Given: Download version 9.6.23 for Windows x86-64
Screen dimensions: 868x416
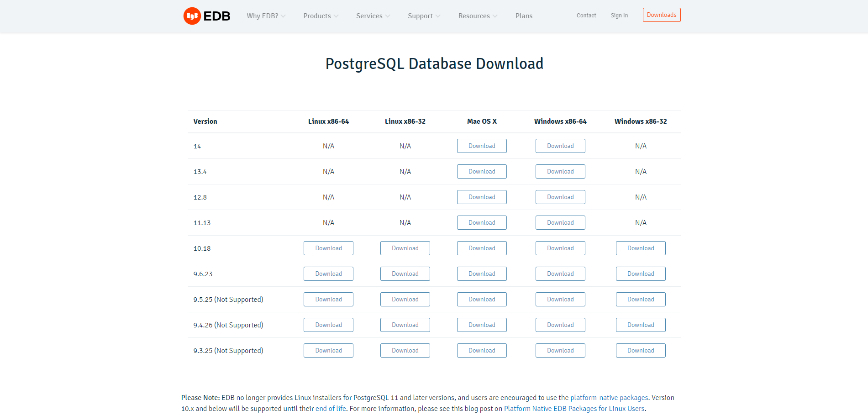Looking at the screenshot, I should click(560, 274).
